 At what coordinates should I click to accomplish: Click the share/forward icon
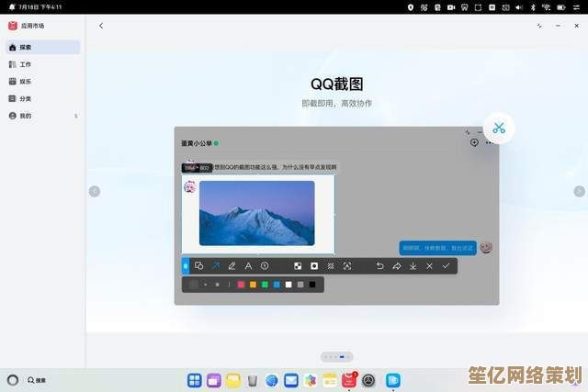396,266
